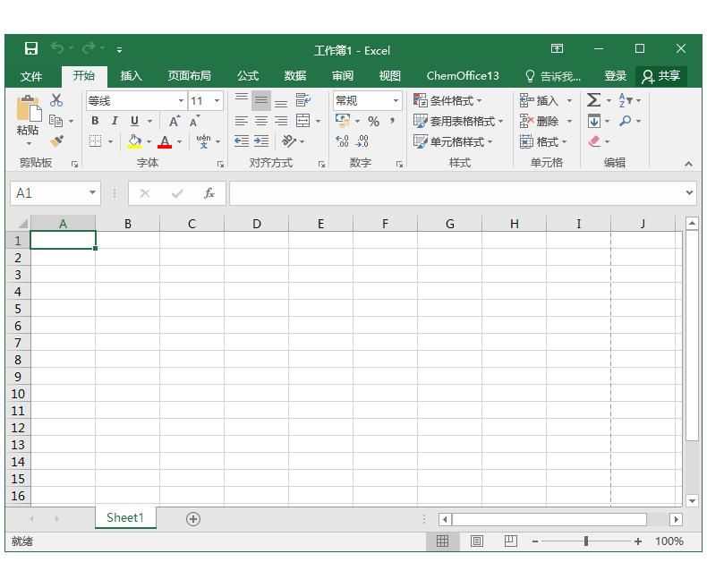Image resolution: width=707 pixels, height=588 pixels.
Task: Toggle align text right
Action: pos(281,121)
